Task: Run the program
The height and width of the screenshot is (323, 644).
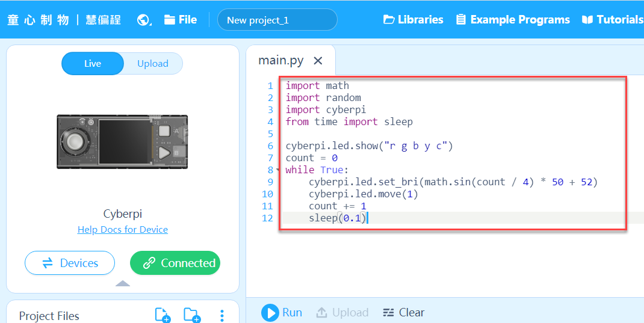Action: (x=282, y=313)
